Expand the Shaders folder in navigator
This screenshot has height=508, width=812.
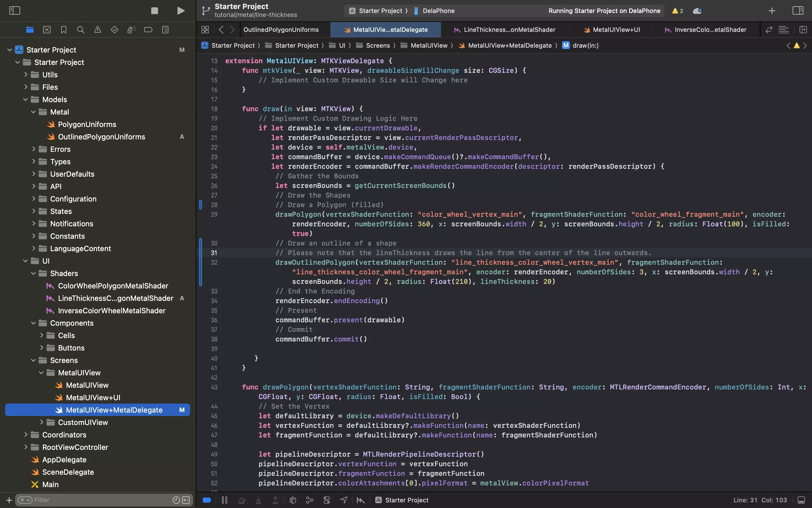[33, 273]
